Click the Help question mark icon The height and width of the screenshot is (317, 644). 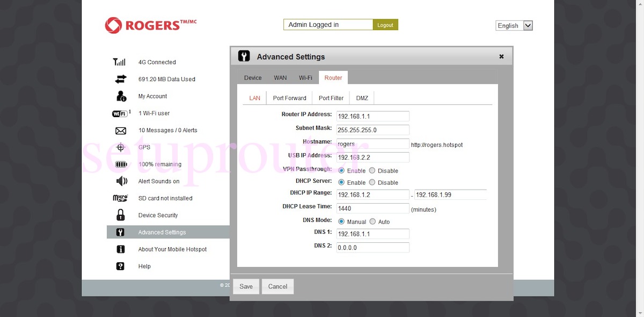(120, 266)
